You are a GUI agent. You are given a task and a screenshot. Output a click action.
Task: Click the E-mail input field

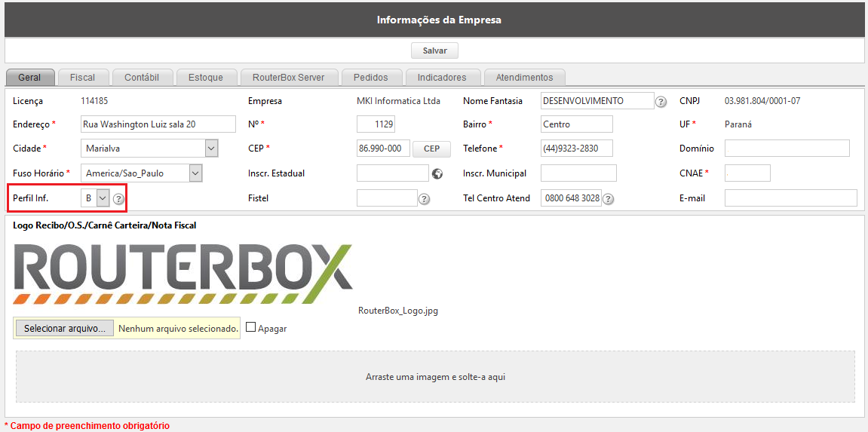pos(790,198)
